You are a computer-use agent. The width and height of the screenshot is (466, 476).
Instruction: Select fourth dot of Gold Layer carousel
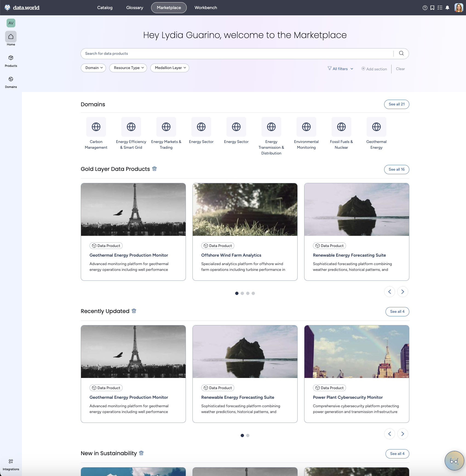pos(253,293)
